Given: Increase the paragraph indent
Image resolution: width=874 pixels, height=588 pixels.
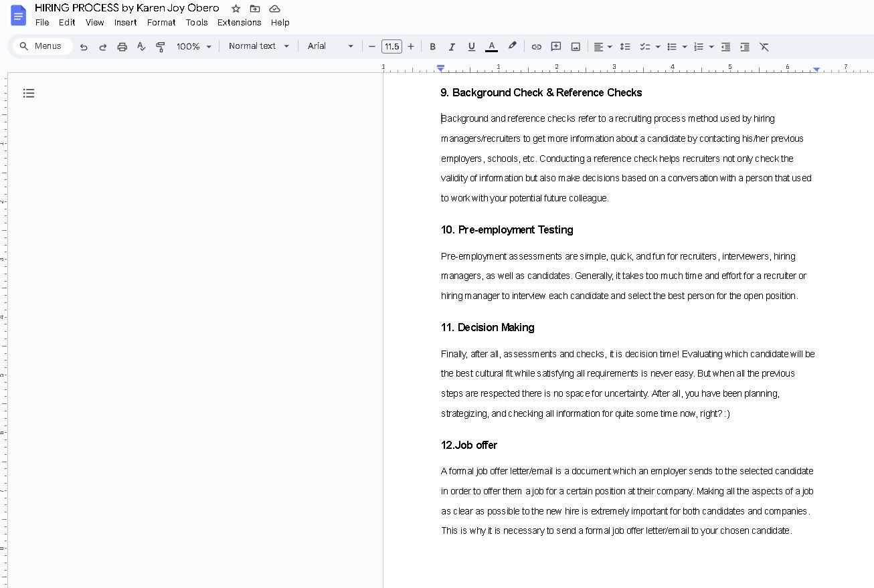Looking at the screenshot, I should [745, 47].
